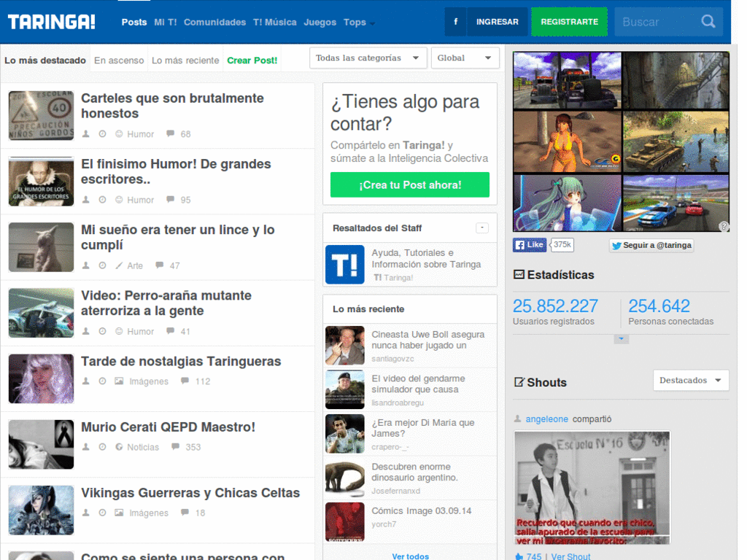Click the thumbs-up icon beside 745
The height and width of the screenshot is (560, 747).
coord(519,556)
